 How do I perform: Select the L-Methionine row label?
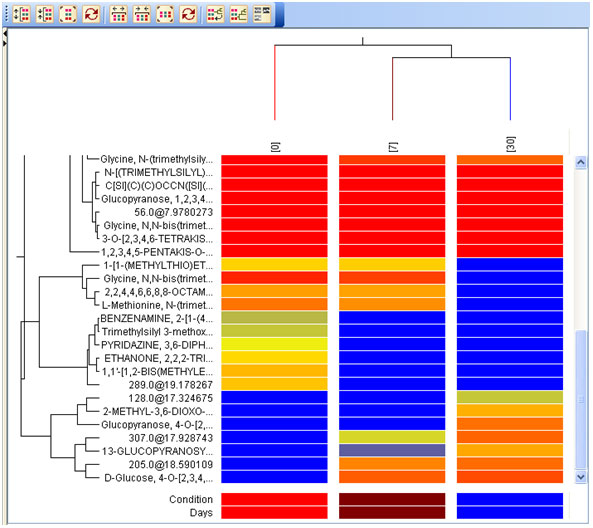click(157, 305)
